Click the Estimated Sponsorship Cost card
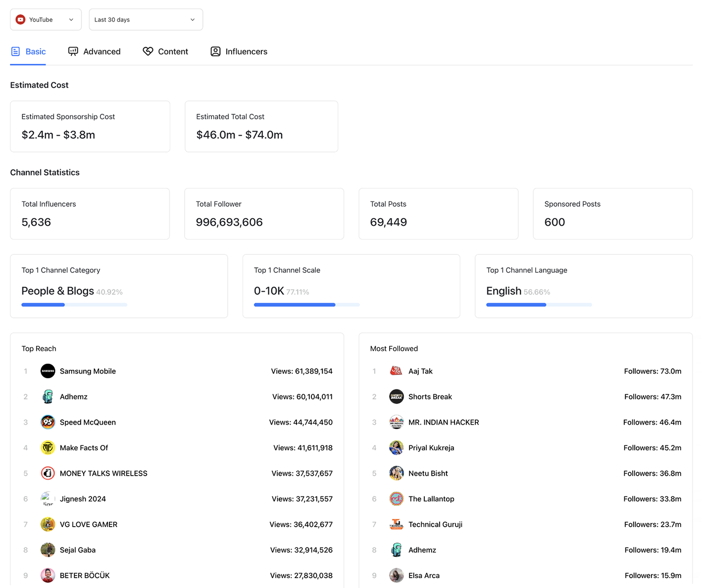Viewport: 701px width, 588px height. tap(90, 126)
